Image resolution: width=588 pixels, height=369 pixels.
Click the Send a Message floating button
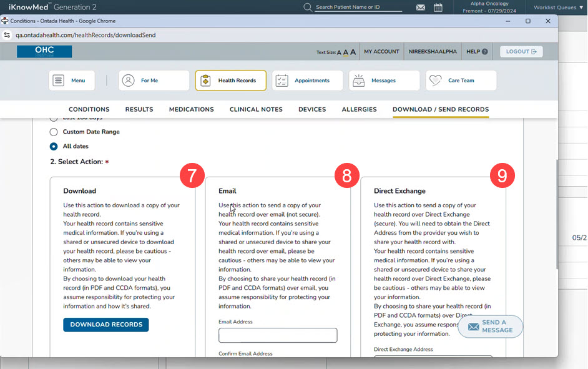click(x=491, y=327)
